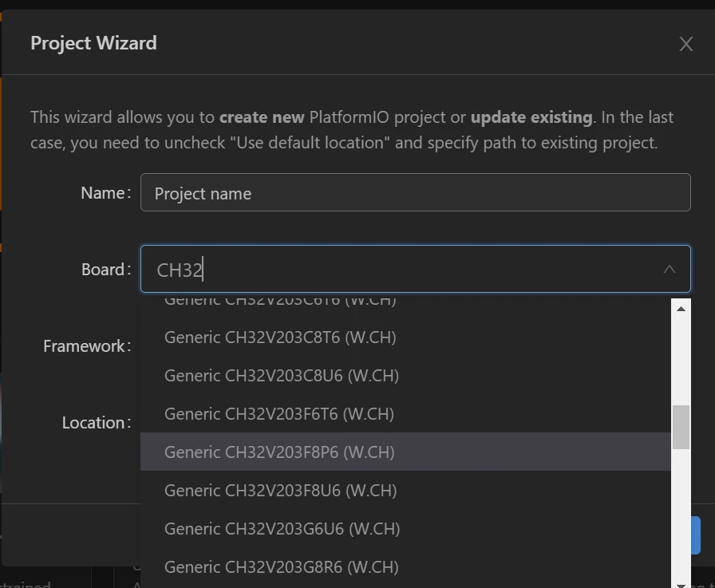Select Generic CH32V203F6T6 (W.CH) board

279,414
